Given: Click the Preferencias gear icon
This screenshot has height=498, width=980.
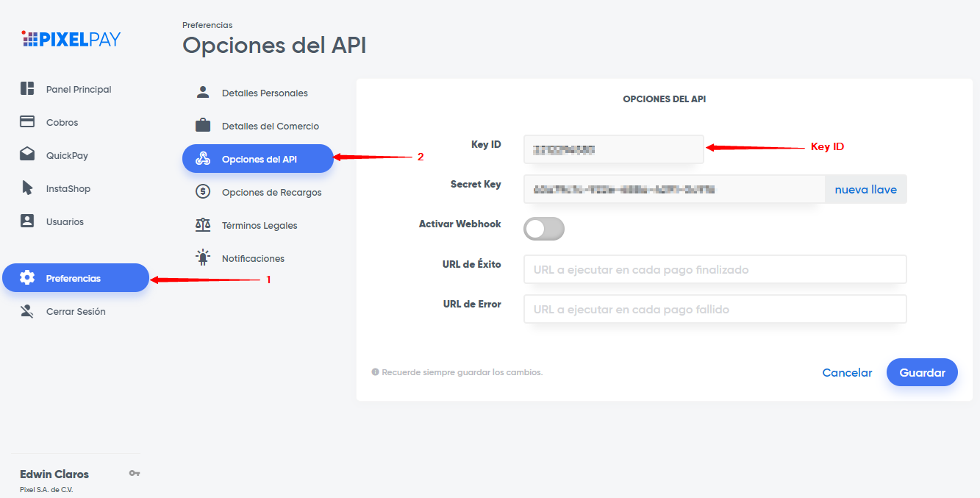Looking at the screenshot, I should click(27, 277).
